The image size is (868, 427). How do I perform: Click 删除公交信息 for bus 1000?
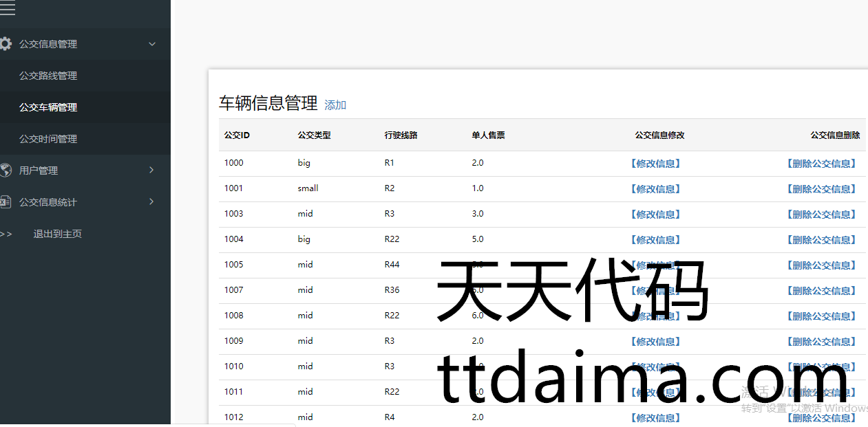(821, 164)
